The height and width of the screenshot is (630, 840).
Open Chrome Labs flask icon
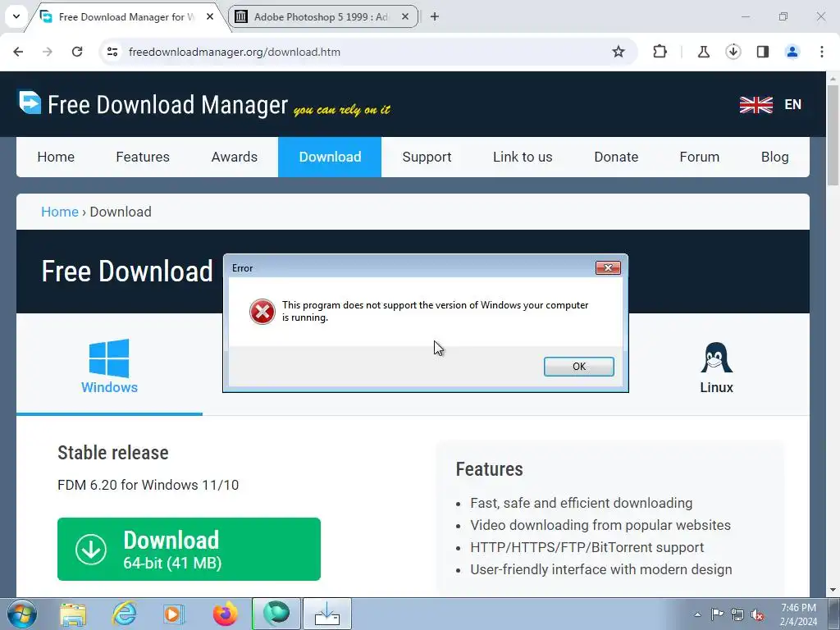pos(703,52)
